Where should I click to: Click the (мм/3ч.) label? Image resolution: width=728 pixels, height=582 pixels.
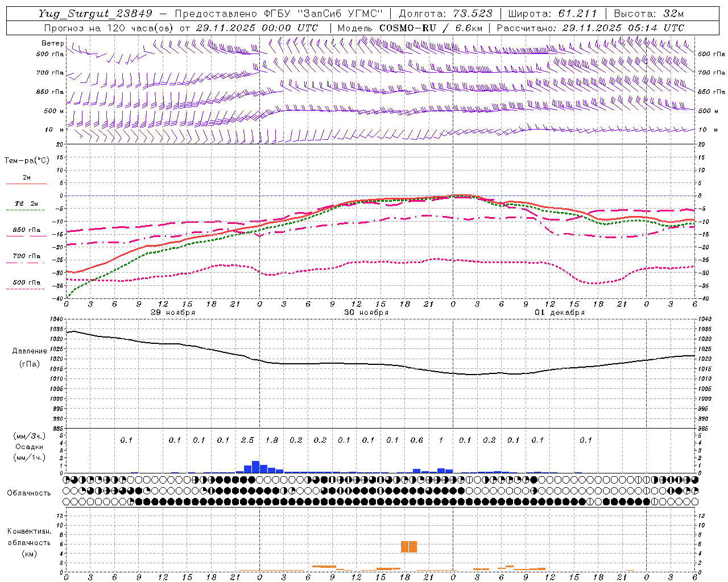(30, 436)
